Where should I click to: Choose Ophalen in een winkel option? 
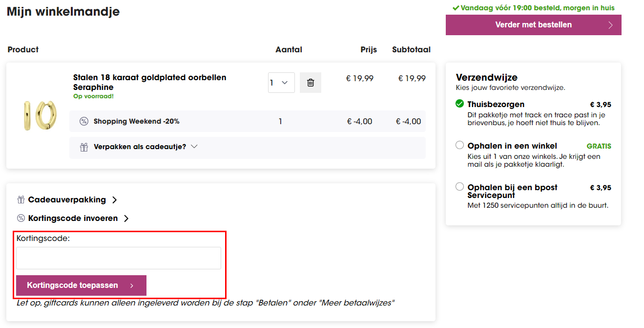click(459, 145)
